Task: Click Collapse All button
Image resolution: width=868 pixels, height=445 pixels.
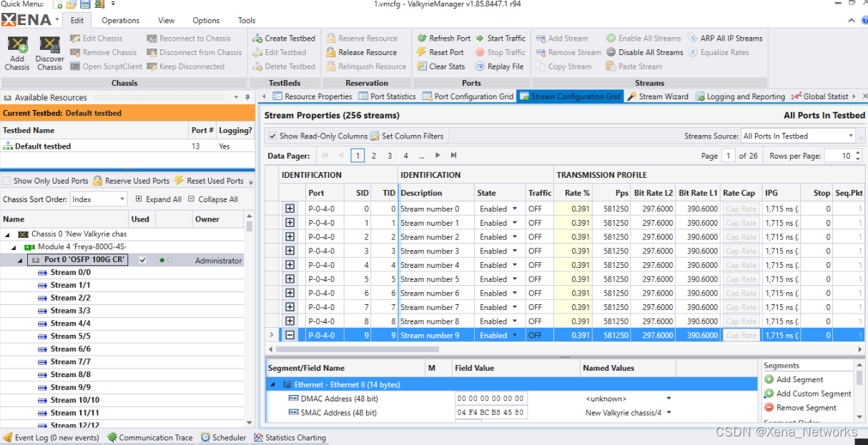Action: 213,199
